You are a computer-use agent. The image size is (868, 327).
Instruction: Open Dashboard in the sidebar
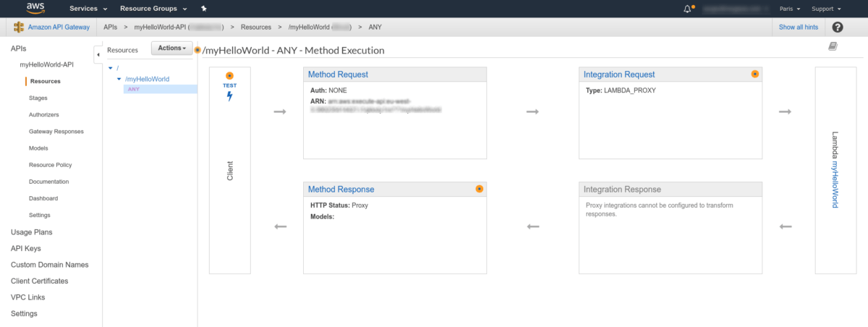pyautogui.click(x=43, y=198)
